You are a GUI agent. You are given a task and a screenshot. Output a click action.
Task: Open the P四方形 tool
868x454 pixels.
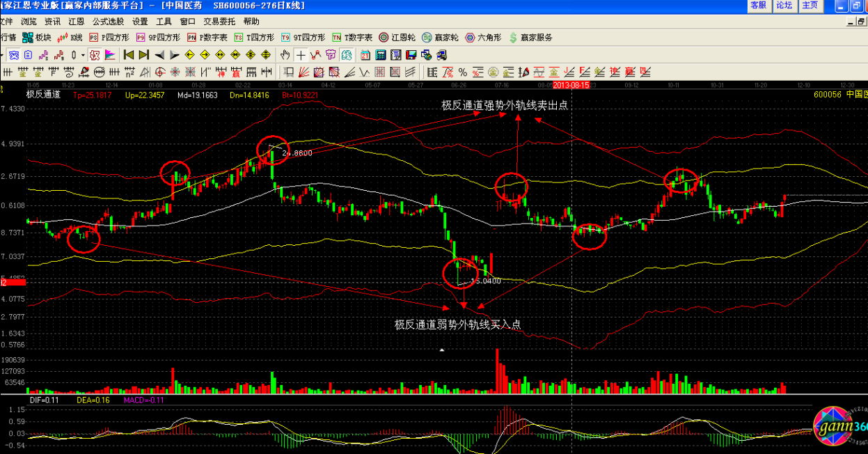[110, 38]
